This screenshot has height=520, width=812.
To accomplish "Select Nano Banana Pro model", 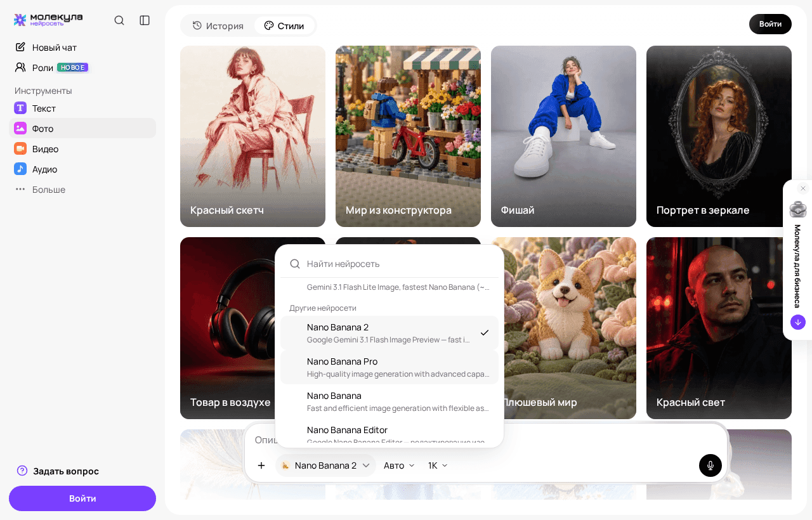I will pos(390,367).
